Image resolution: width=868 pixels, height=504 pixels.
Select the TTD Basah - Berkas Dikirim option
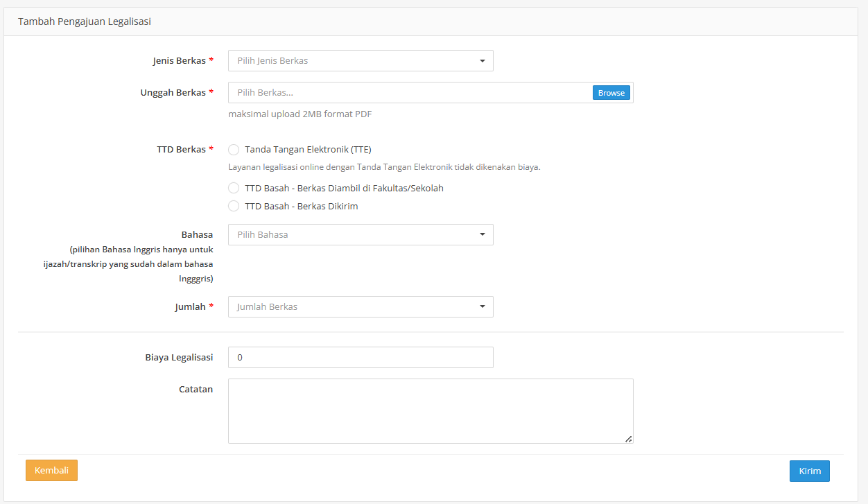pos(234,207)
